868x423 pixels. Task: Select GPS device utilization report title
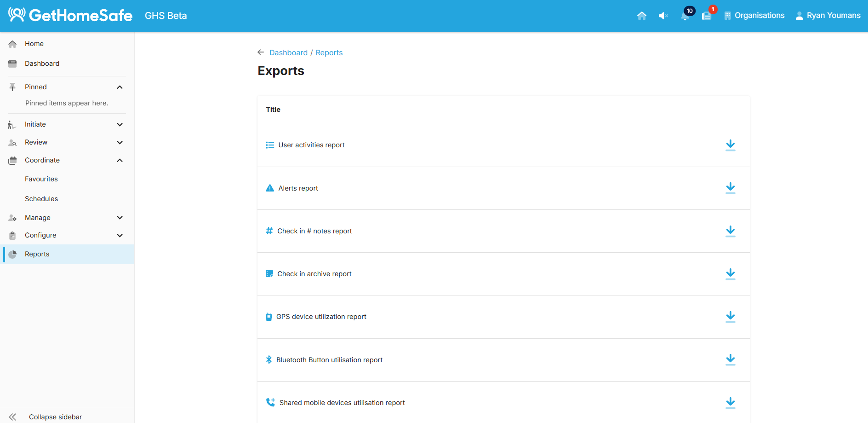click(321, 317)
